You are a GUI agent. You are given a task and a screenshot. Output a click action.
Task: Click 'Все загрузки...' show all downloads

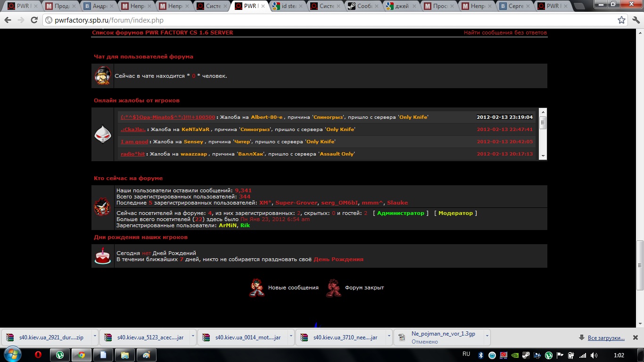tap(606, 337)
